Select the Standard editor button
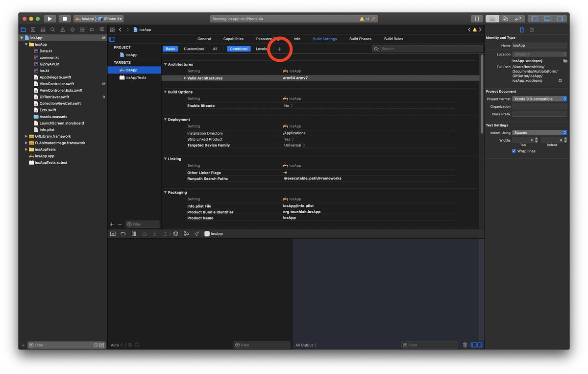This screenshot has height=374, width=588. (492, 19)
